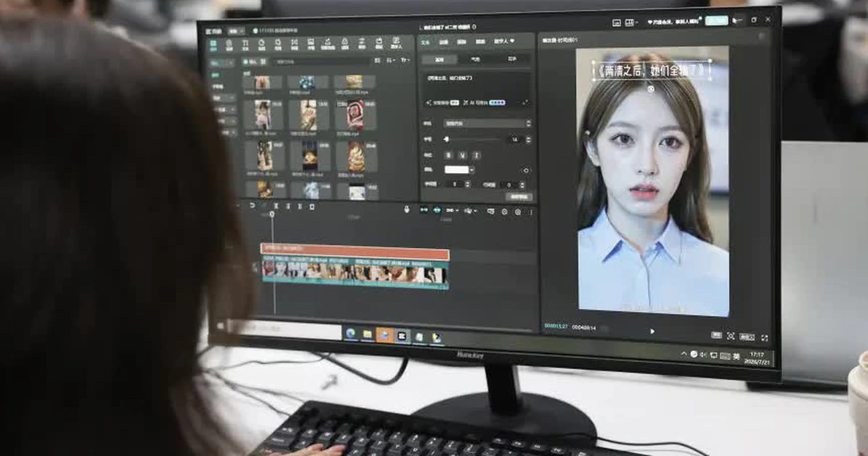The height and width of the screenshot is (456, 868).
Task: Click the save preset button in text panel
Action: point(519,197)
